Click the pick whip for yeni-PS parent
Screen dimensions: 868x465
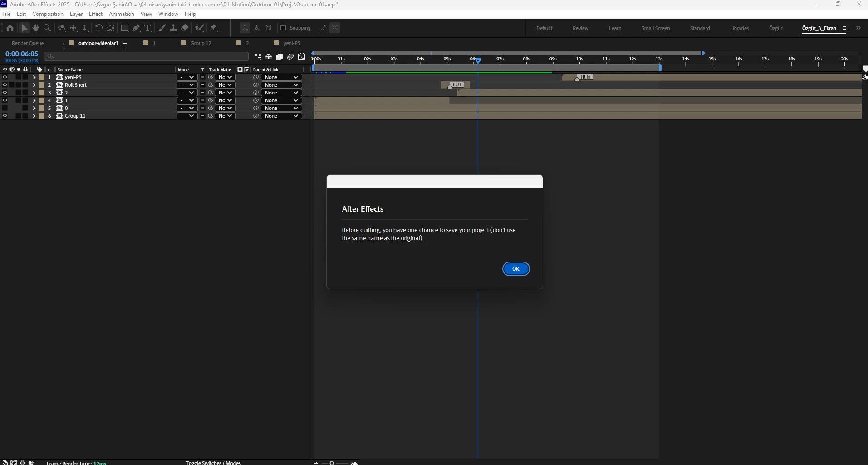[x=256, y=77]
